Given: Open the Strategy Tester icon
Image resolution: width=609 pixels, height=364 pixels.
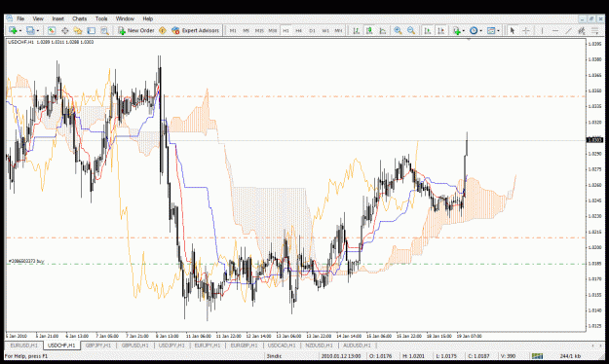Looking at the screenshot, I should (104, 30).
